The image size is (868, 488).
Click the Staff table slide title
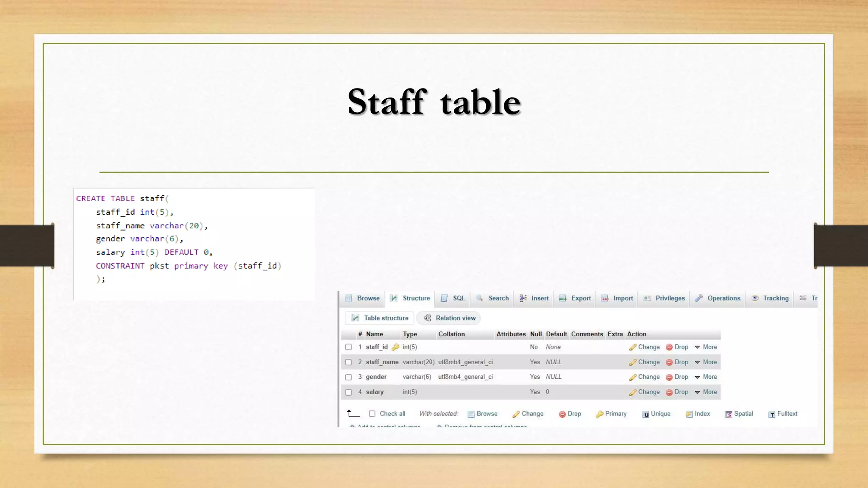pos(434,102)
